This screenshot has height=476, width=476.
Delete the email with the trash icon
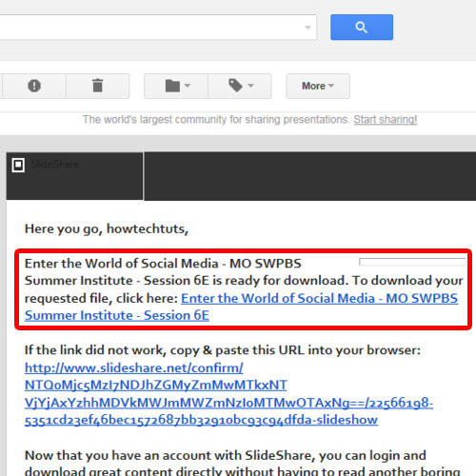[x=98, y=86]
